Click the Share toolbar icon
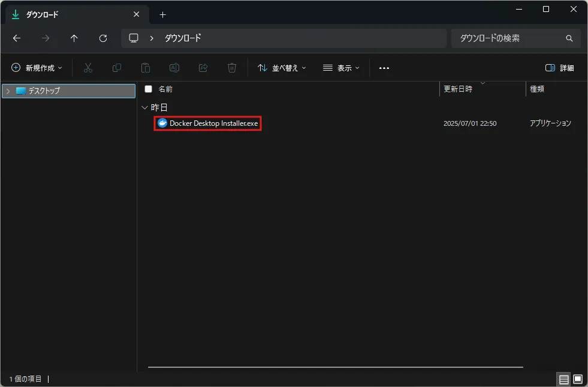 (x=203, y=68)
